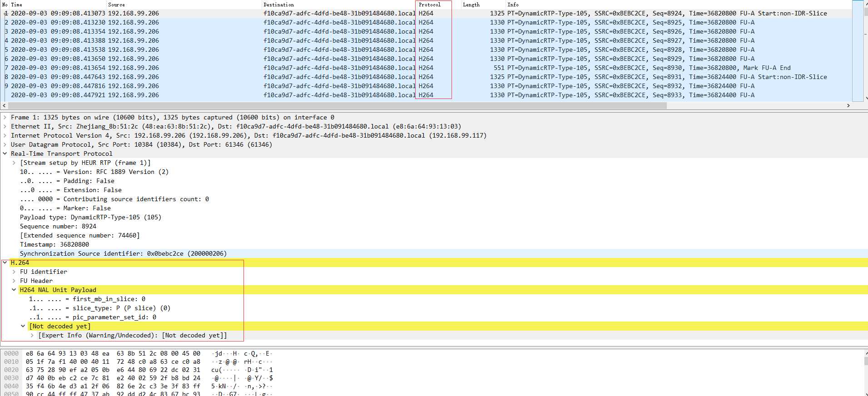Select the packet with Seq=8924
Screen dimensions: 868x396
[426, 13]
